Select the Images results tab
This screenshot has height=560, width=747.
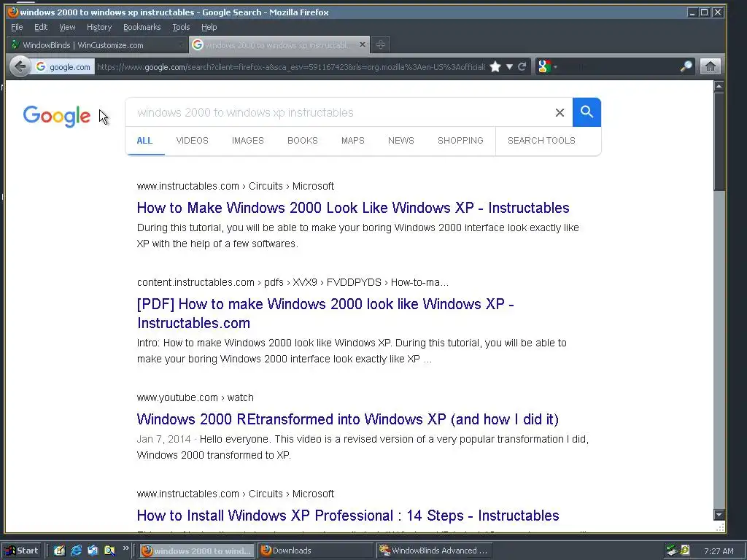point(248,141)
